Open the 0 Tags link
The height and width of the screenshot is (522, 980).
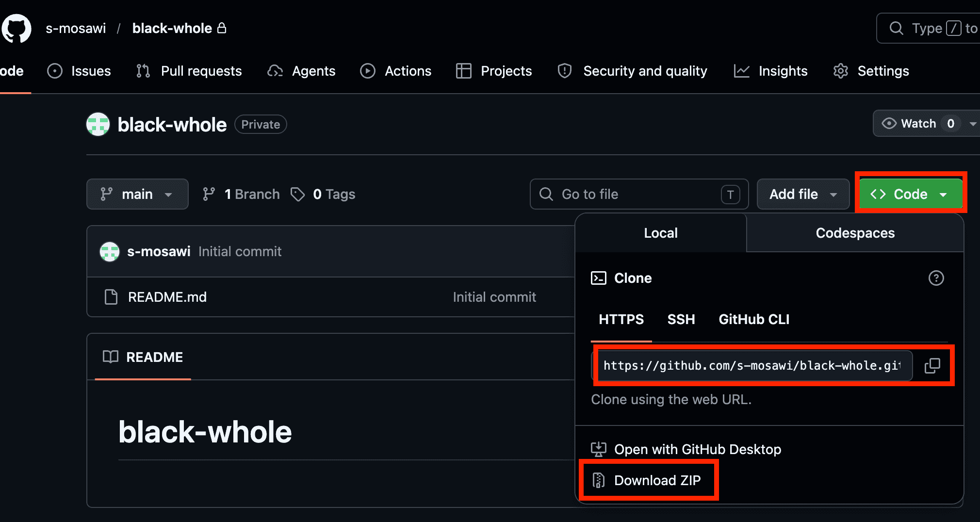pyautogui.click(x=323, y=194)
